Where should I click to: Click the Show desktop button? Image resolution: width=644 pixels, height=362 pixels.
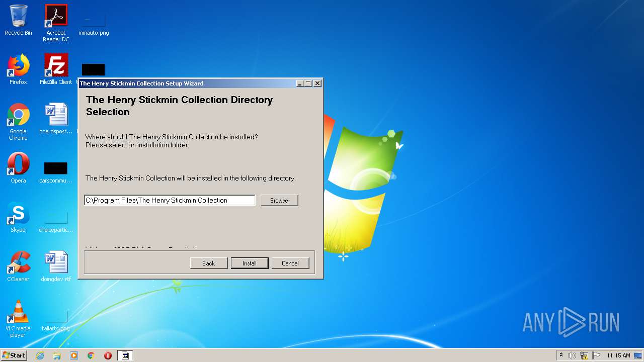pos(638,355)
